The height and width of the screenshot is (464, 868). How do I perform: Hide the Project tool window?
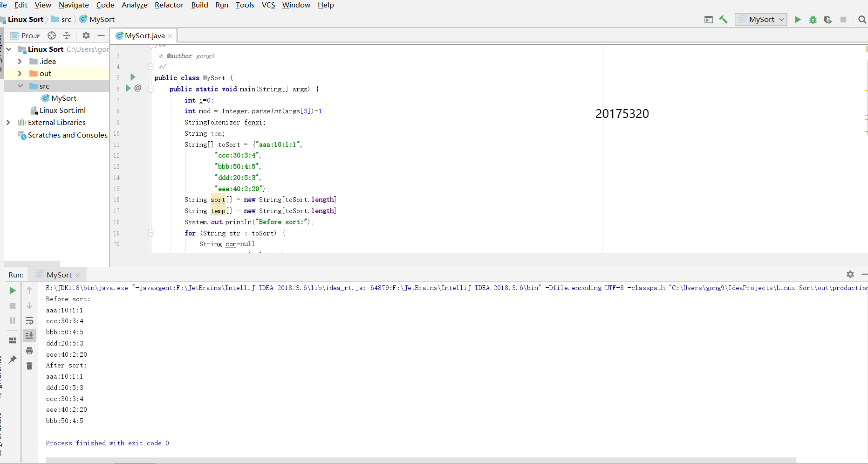click(101, 35)
